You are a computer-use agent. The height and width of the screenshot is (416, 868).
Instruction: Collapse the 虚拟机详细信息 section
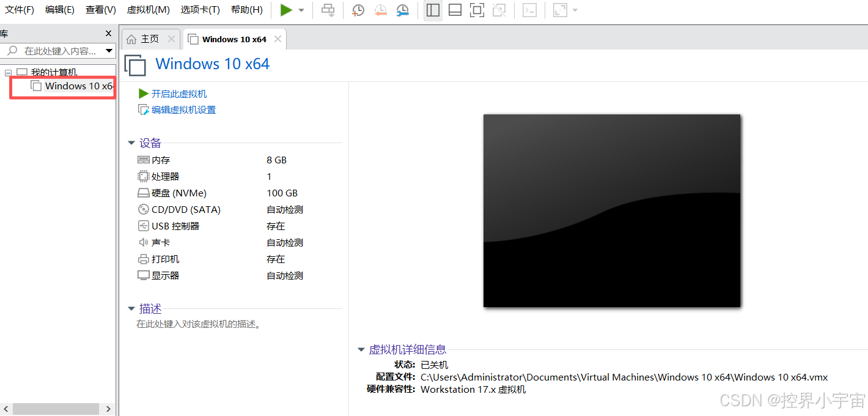click(361, 350)
